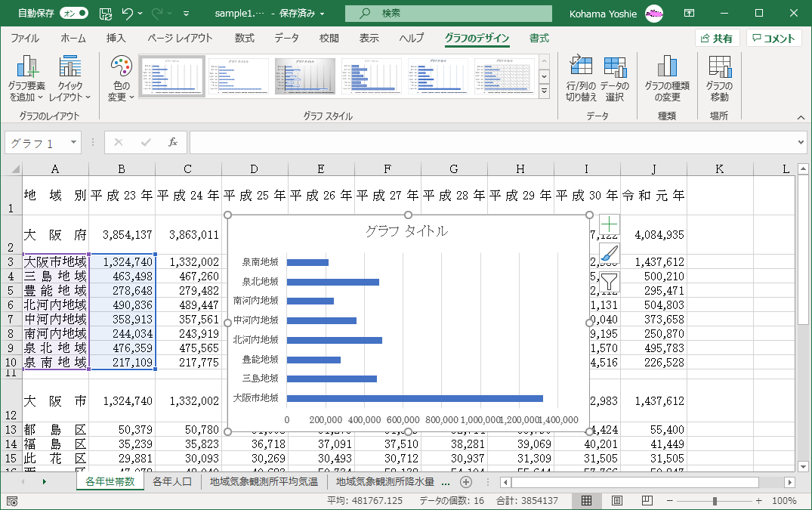Toggle the AutoSave (自動保存) switch
Viewport: 812px width, 510px height.
pyautogui.click(x=73, y=13)
